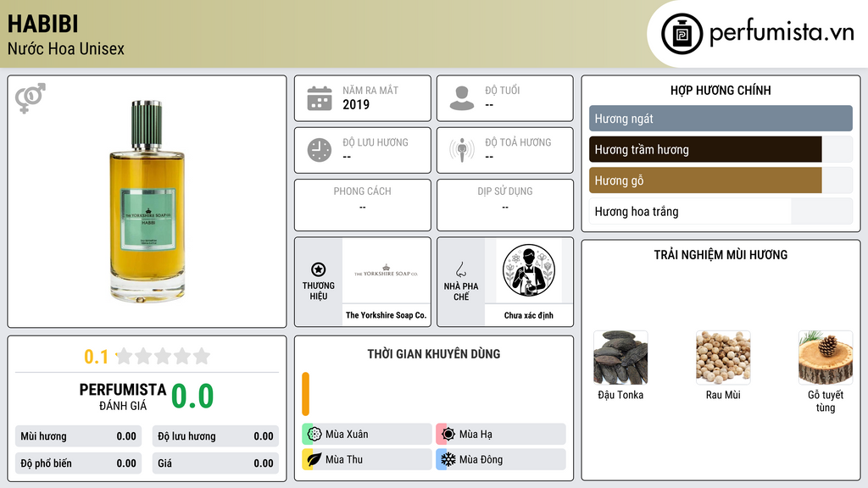The image size is (868, 488).
Task: Click the Giá 0.00 score row
Action: (215, 463)
